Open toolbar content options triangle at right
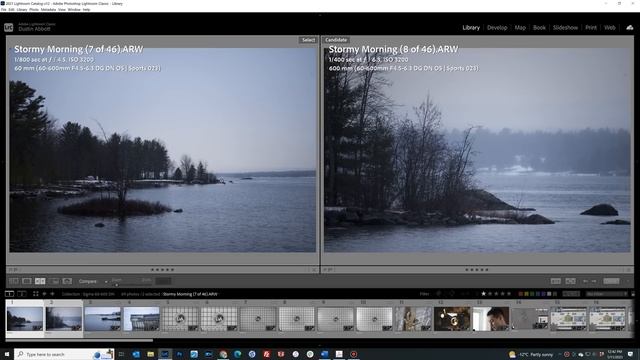The image size is (640, 360). pyautogui.click(x=628, y=281)
